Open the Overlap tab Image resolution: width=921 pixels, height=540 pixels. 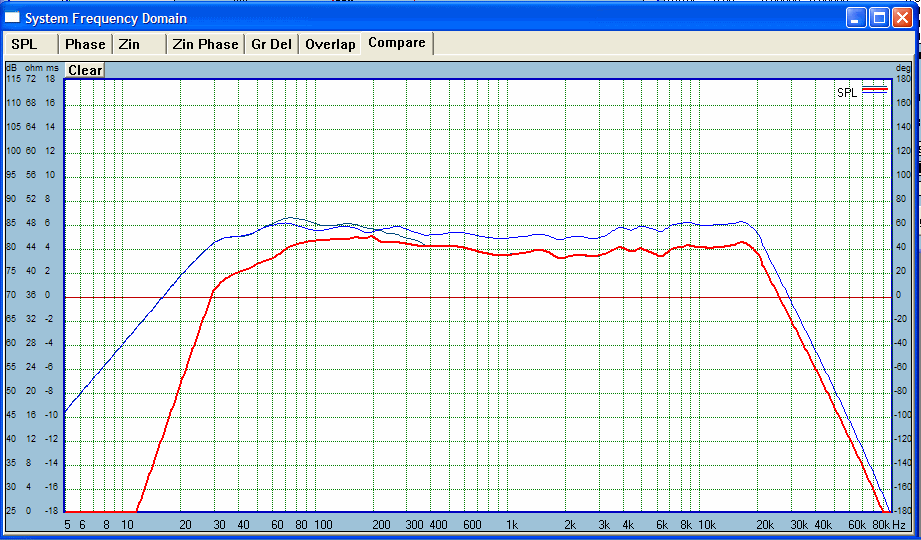click(330, 45)
